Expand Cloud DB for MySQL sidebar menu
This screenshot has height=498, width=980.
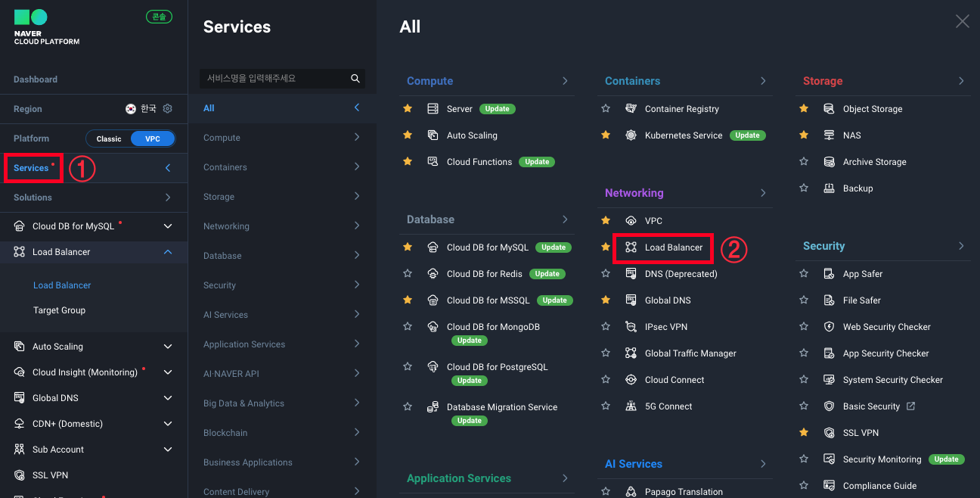pos(168,226)
